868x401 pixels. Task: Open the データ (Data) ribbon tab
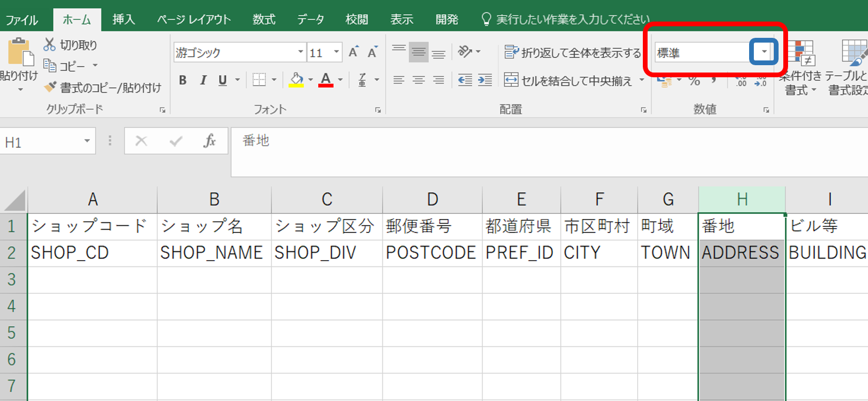(x=310, y=19)
